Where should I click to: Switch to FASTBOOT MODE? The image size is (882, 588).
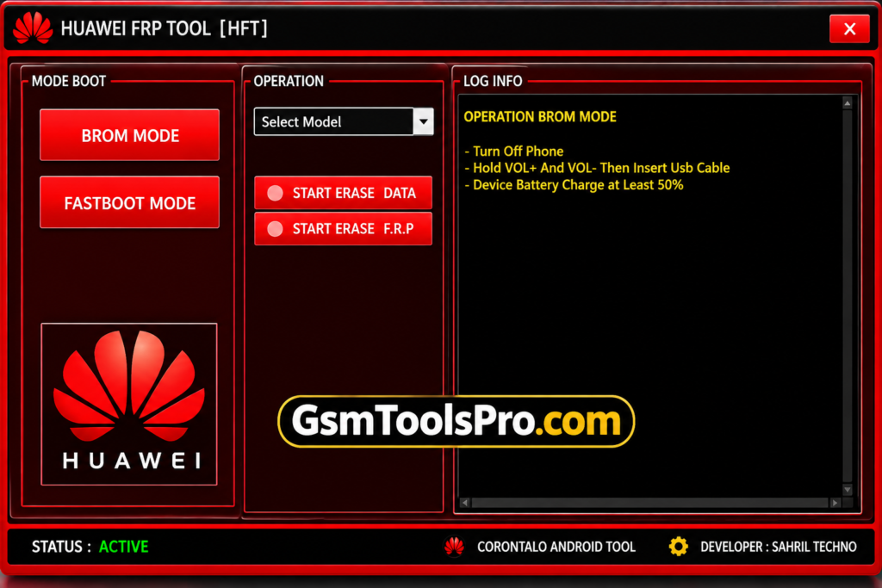pos(129,202)
